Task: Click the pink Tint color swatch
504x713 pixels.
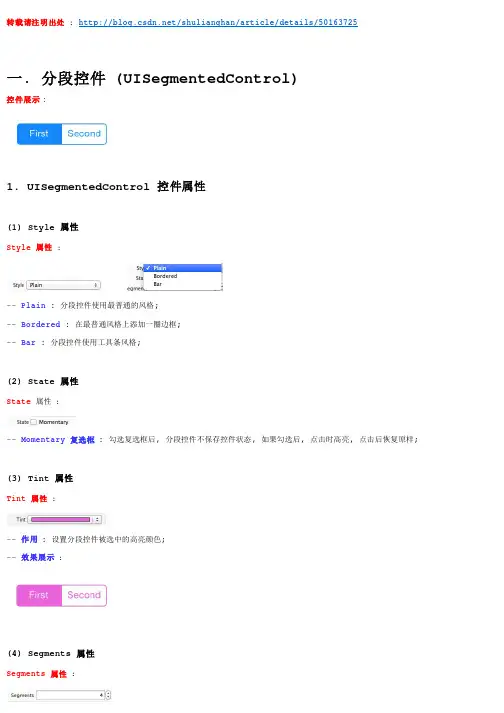Action: (60, 519)
